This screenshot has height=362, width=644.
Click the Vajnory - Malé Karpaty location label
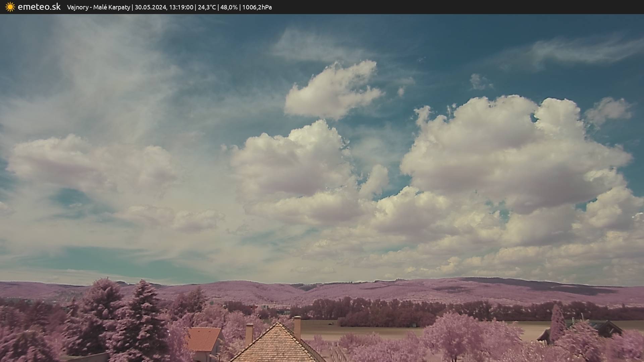98,7
